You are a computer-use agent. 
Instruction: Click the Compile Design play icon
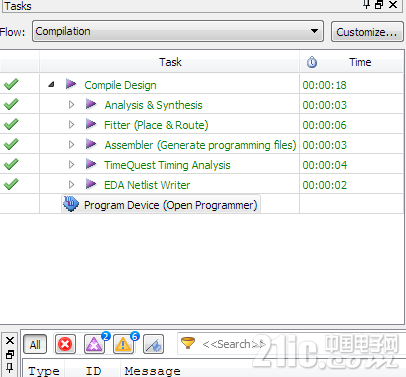pyautogui.click(x=71, y=84)
